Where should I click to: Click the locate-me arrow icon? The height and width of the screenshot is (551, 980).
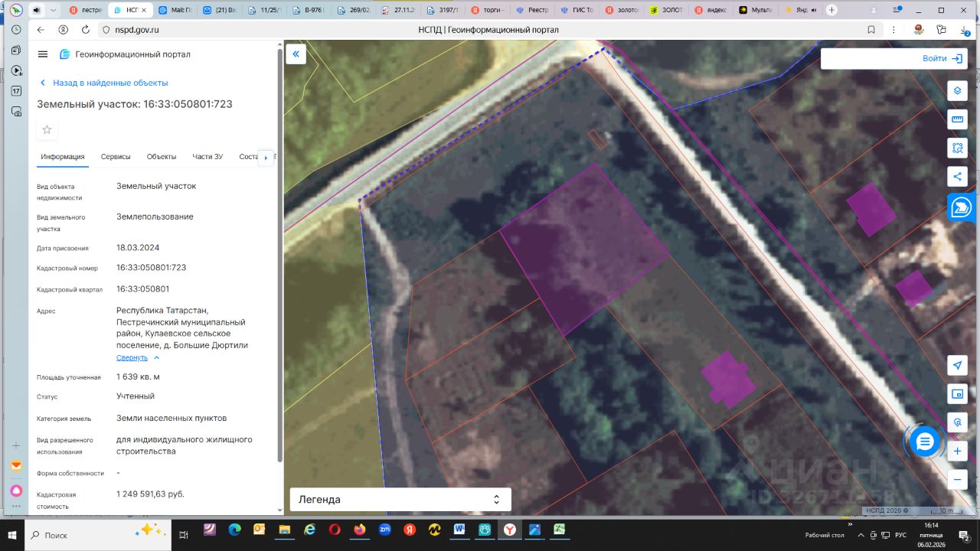coord(957,365)
